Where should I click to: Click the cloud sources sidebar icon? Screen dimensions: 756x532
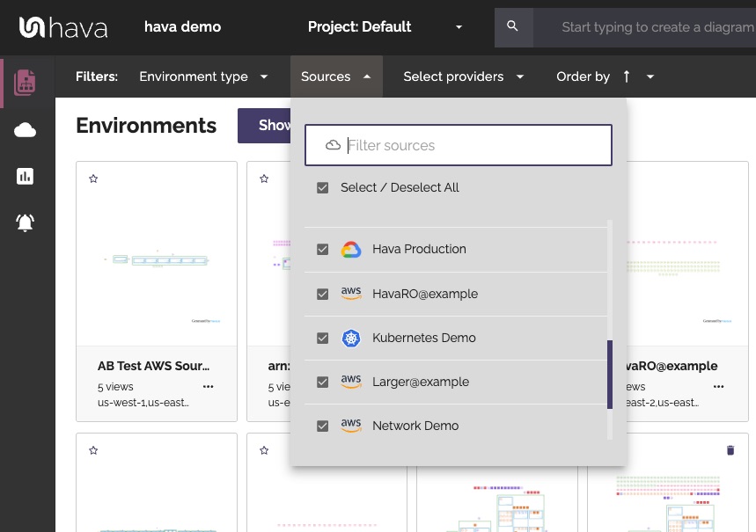[25, 131]
